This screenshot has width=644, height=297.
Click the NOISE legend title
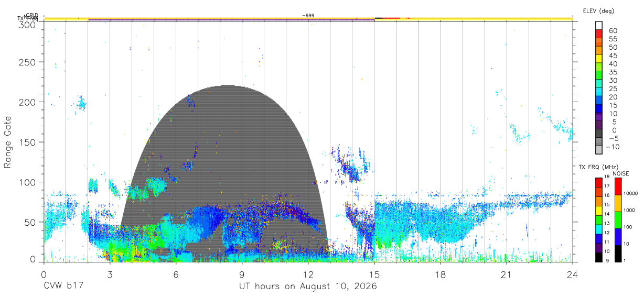621,174
